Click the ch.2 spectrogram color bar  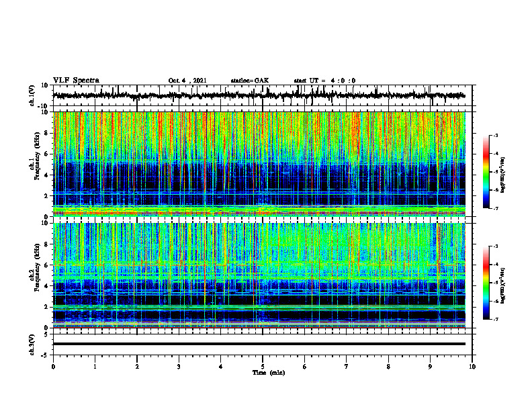point(486,283)
